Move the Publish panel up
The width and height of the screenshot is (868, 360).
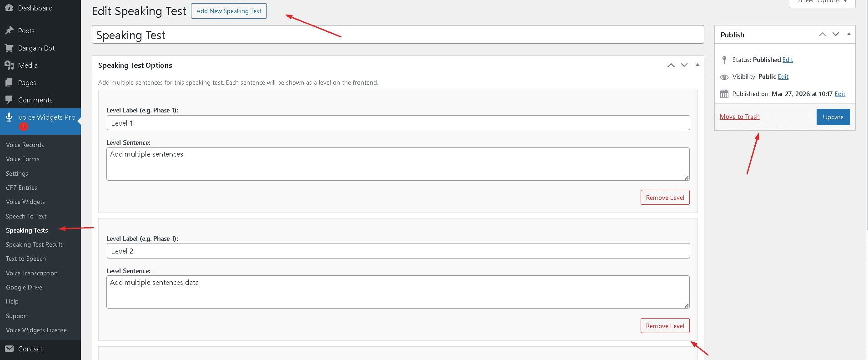coord(822,34)
